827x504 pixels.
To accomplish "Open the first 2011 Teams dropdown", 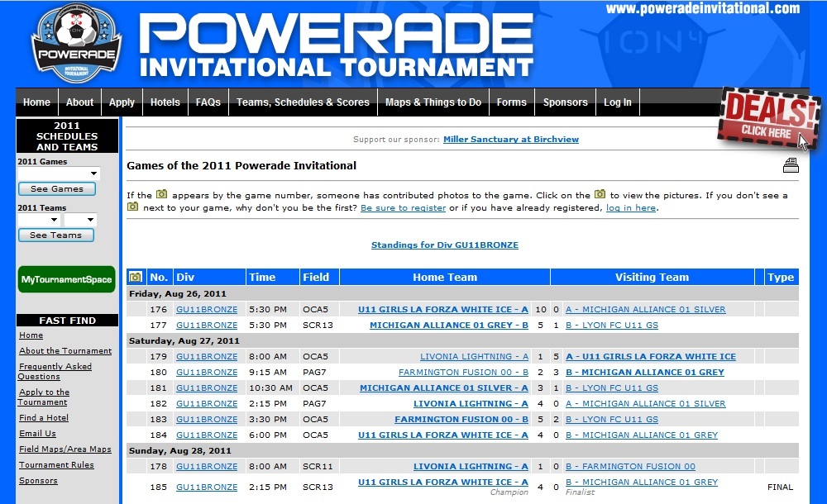I will 39,219.
